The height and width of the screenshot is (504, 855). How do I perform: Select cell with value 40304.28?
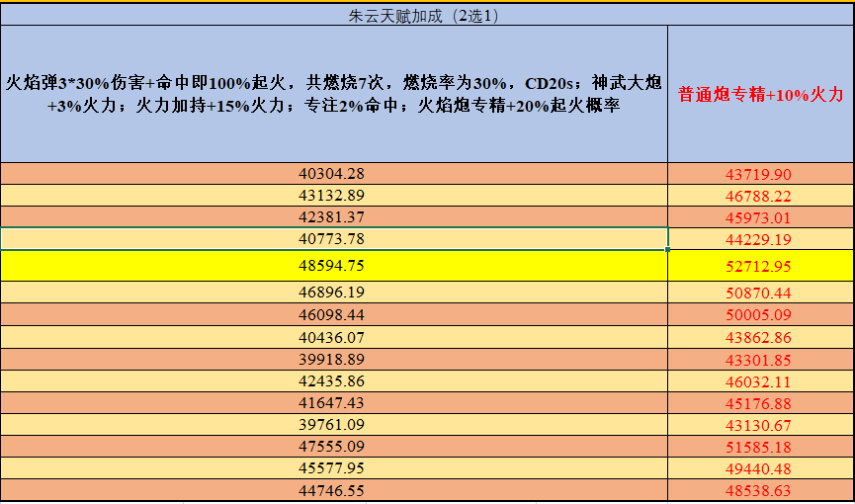[334, 174]
